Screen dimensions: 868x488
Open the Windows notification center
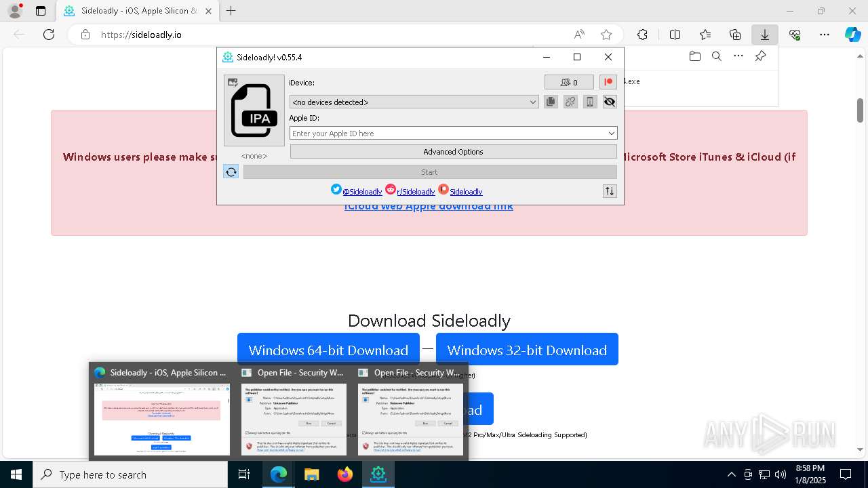pyautogui.click(x=846, y=474)
